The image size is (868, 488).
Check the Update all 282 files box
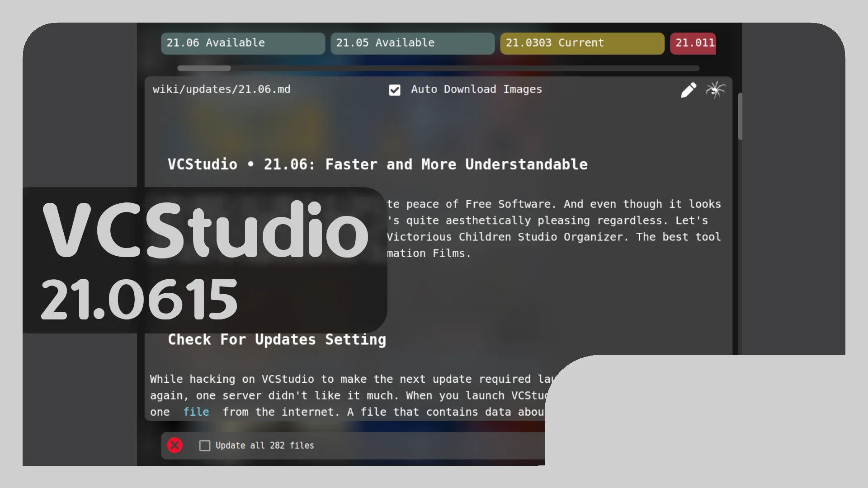point(205,446)
